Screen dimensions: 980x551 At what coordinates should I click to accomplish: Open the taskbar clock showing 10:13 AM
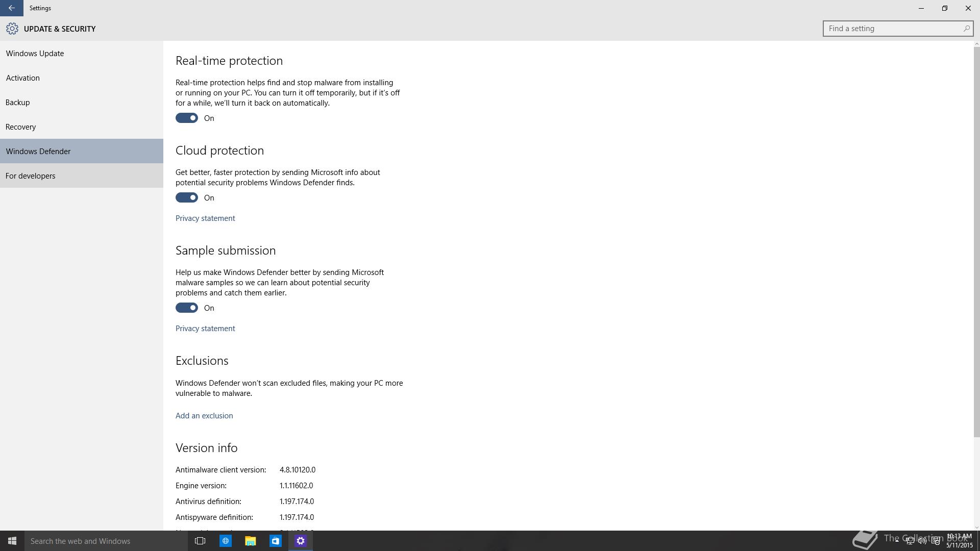click(x=960, y=541)
